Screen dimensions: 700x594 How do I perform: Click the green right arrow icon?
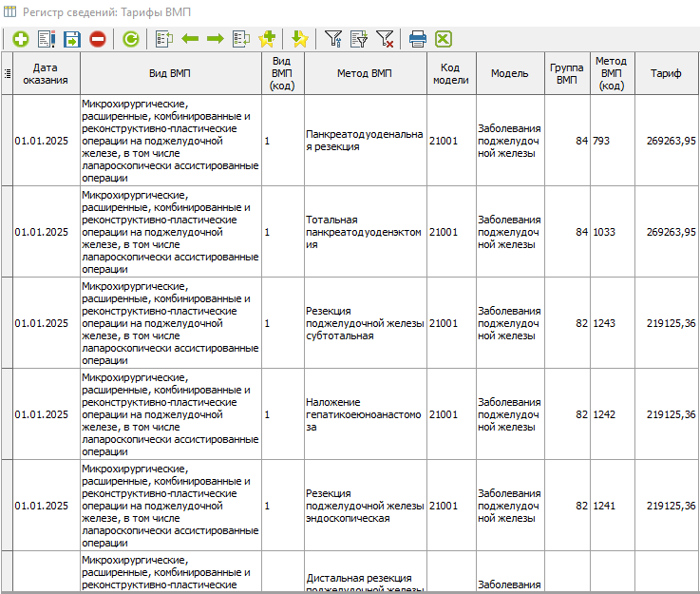tap(216, 39)
